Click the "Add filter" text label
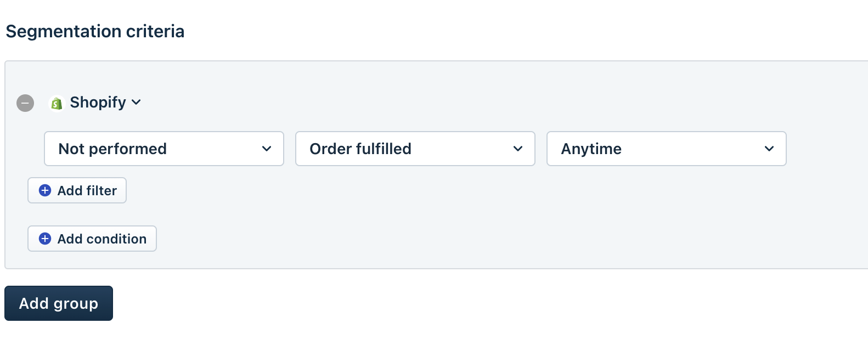The width and height of the screenshot is (868, 340). 87,191
